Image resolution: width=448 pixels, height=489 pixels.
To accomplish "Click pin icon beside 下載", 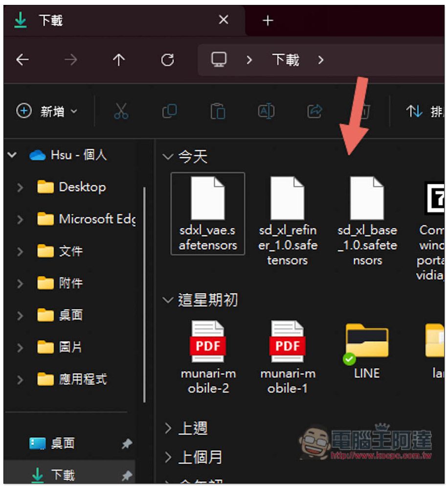I will click(127, 476).
